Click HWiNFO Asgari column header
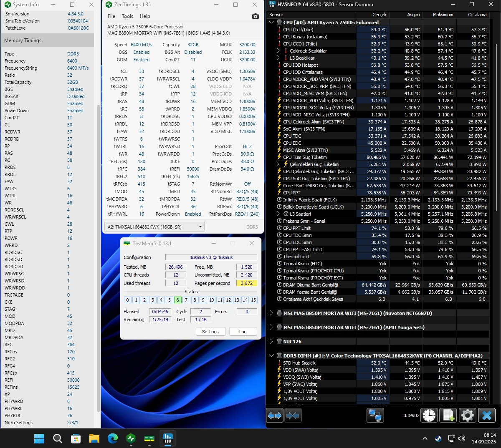 pos(406,15)
